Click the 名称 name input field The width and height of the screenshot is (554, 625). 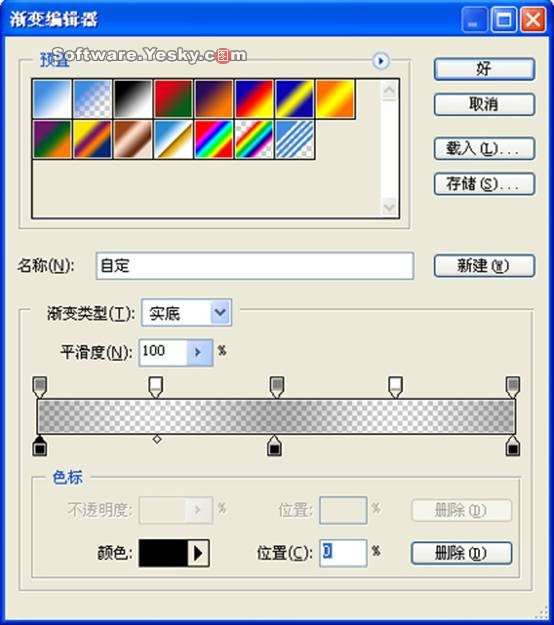click(x=255, y=265)
